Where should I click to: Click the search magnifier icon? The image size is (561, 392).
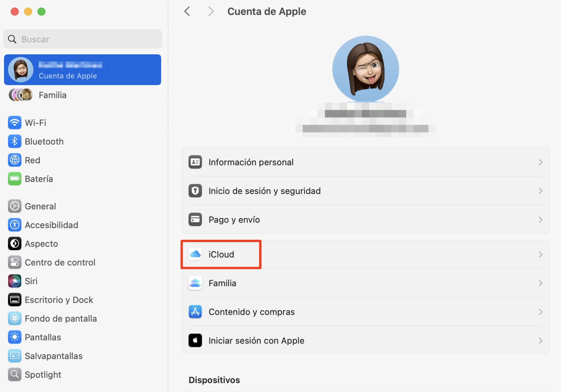[12, 39]
